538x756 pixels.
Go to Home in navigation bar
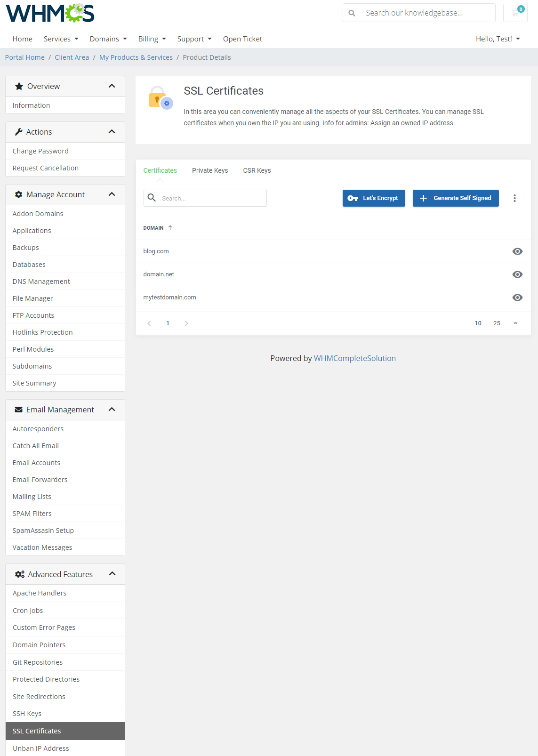23,39
